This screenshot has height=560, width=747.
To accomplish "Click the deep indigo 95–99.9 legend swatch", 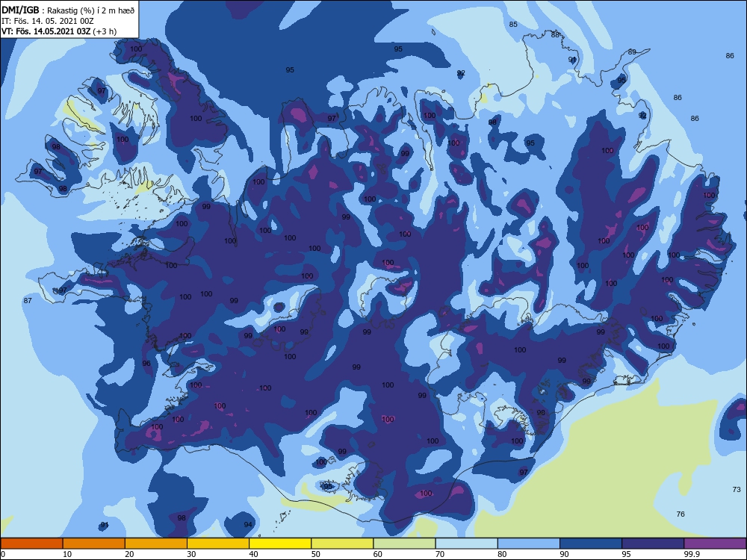I will pos(653,544).
